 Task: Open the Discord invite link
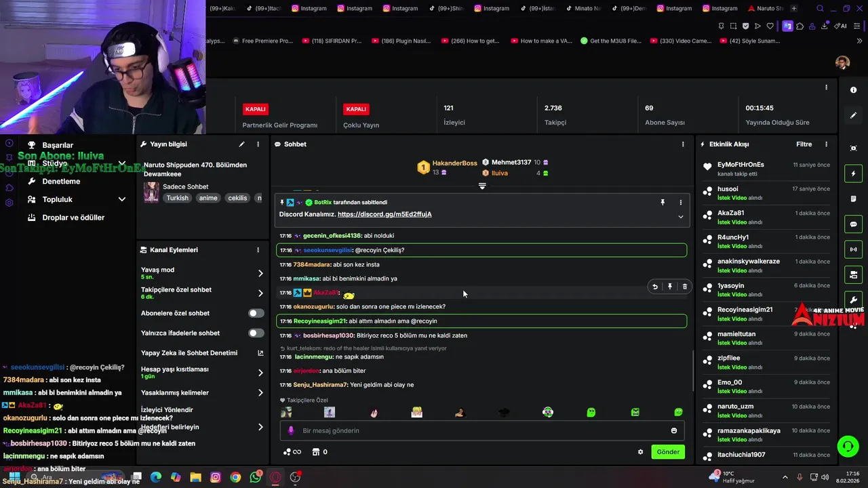coord(384,214)
